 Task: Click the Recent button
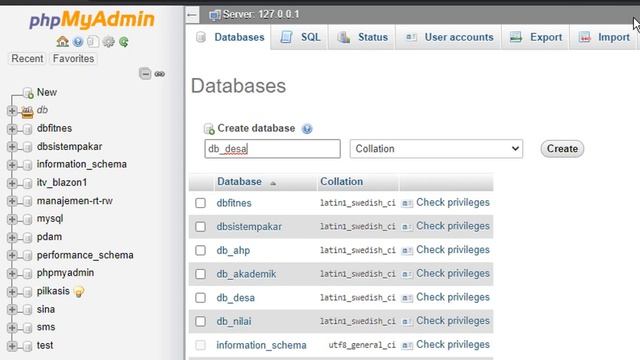(x=27, y=59)
